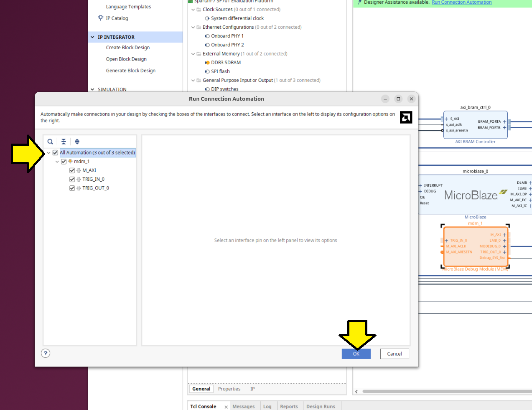The image size is (532, 410).
Task: Select the IP Catalog icon in Flow Navigator
Action: click(x=100, y=18)
